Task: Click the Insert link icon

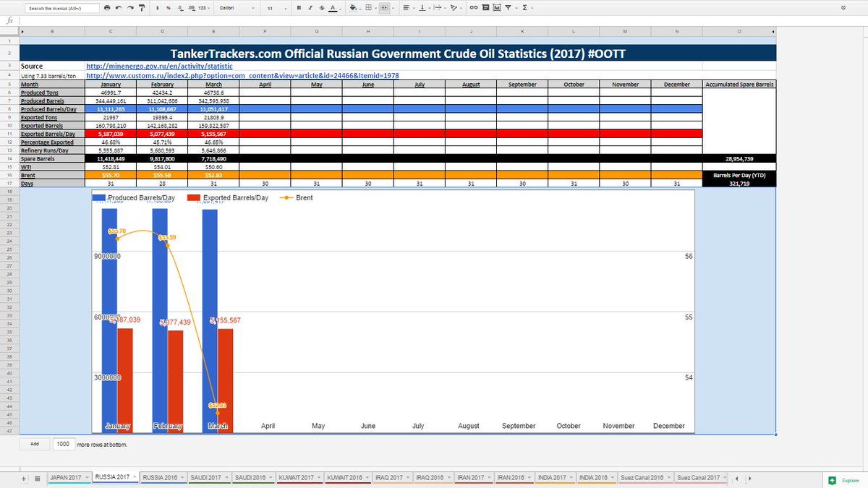Action: pos(473,8)
